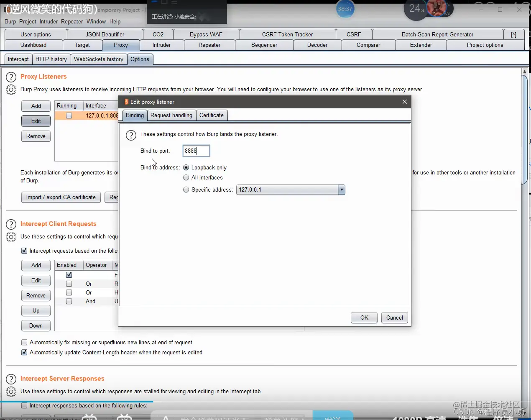
Task: Open help for Intercept Server Responses
Action: (11, 379)
